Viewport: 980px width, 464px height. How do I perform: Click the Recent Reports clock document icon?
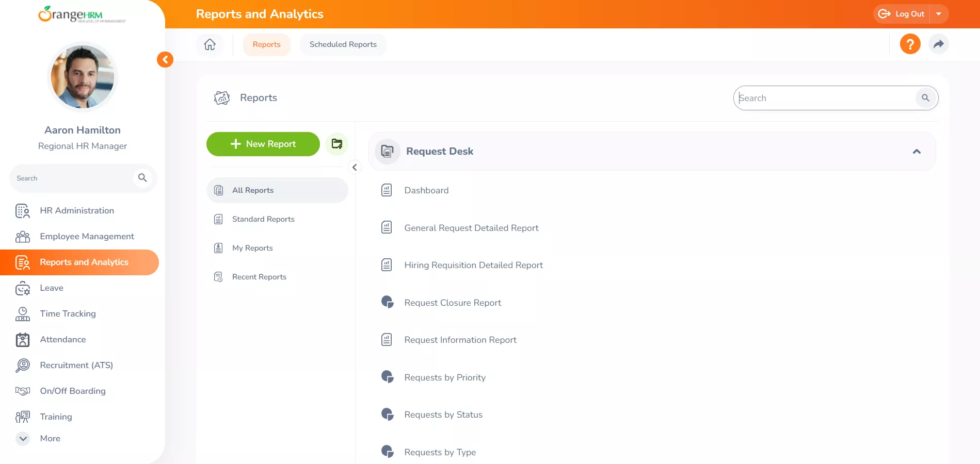(218, 277)
